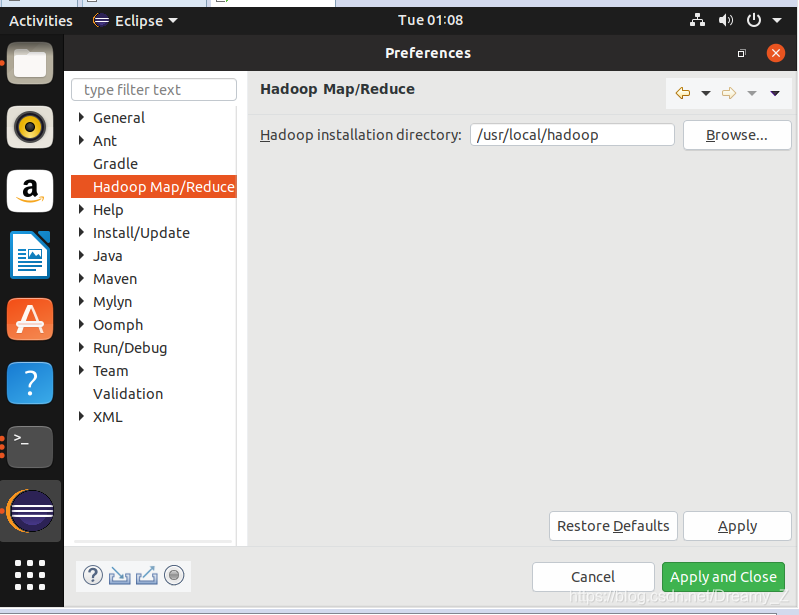Expand the Install/Update tree node

(81, 232)
